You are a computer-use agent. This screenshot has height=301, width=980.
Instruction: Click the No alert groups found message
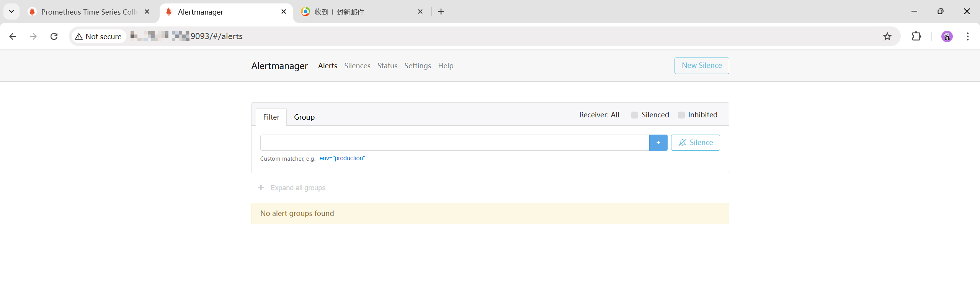coord(490,214)
